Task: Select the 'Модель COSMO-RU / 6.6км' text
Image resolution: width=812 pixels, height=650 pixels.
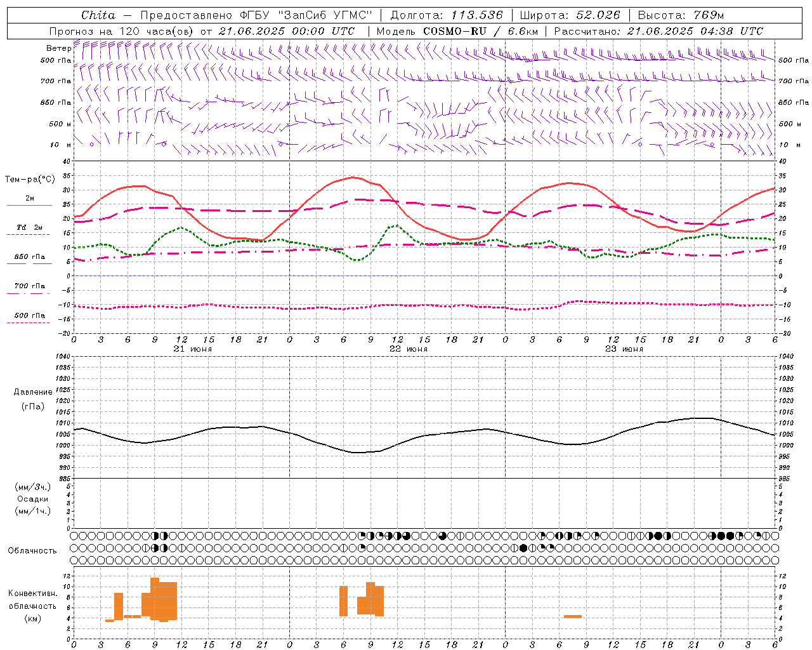Action: 457,31
